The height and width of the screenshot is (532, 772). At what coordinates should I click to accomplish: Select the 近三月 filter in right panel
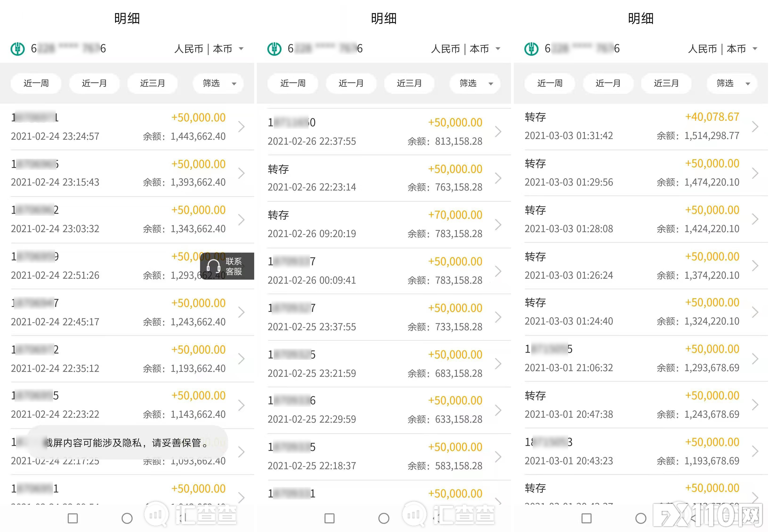[666, 83]
